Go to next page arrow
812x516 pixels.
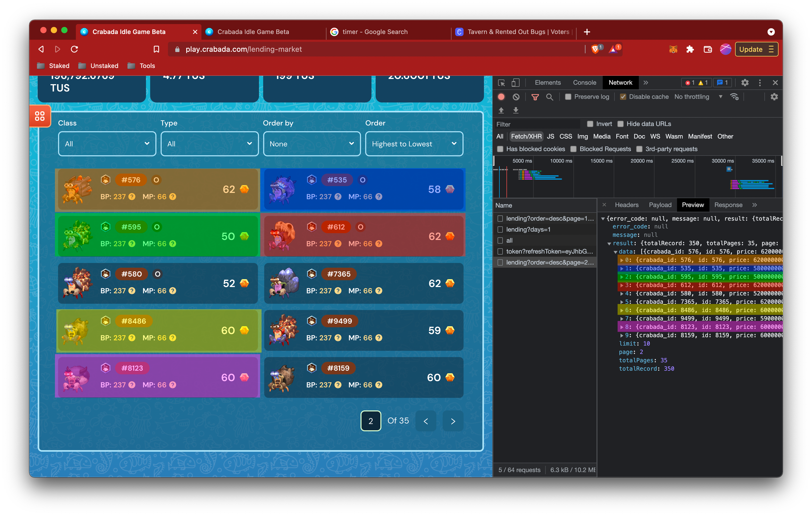[453, 421]
